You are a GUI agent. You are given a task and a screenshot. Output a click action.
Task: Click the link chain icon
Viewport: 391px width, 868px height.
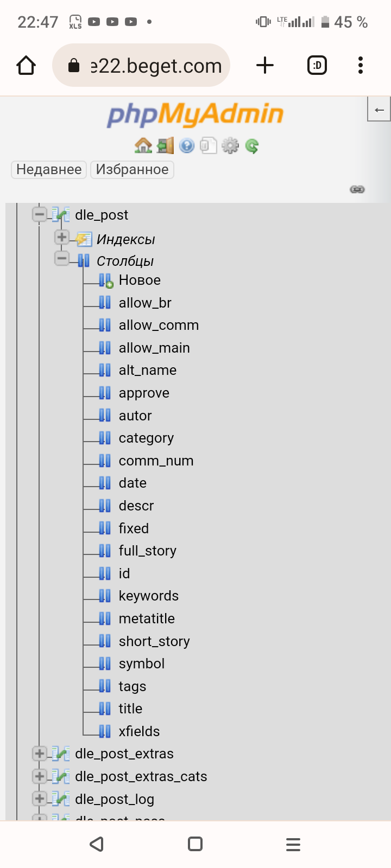[357, 189]
